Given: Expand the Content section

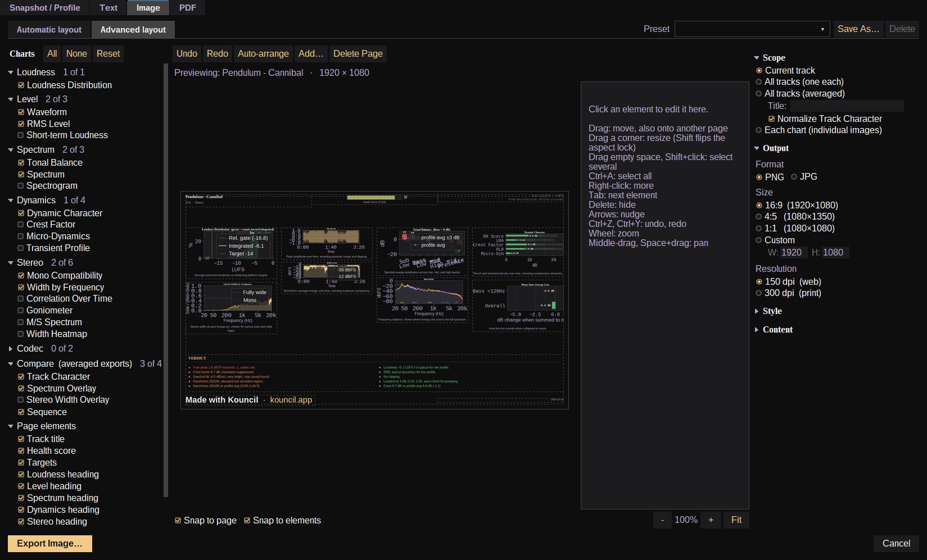Looking at the screenshot, I should click(x=757, y=330).
